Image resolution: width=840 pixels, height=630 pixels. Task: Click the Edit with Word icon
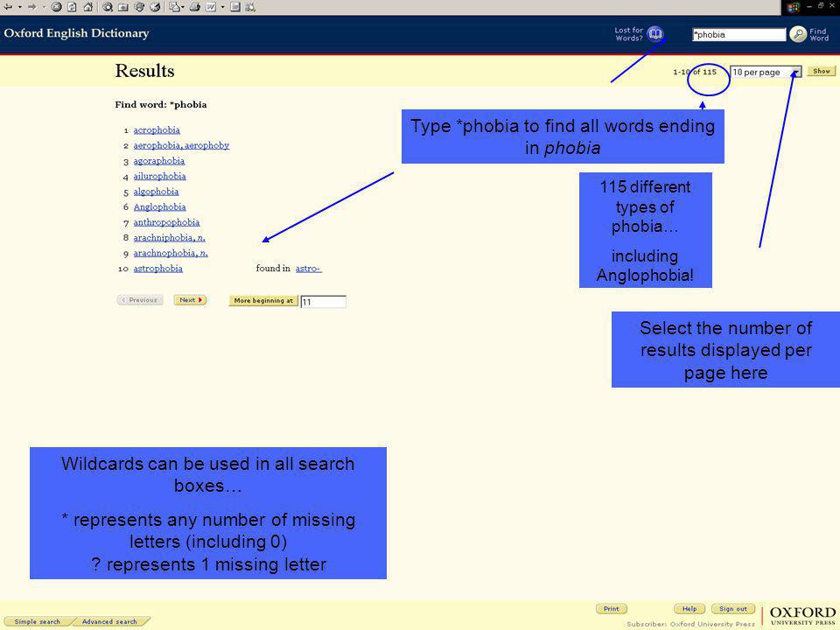[211, 7]
